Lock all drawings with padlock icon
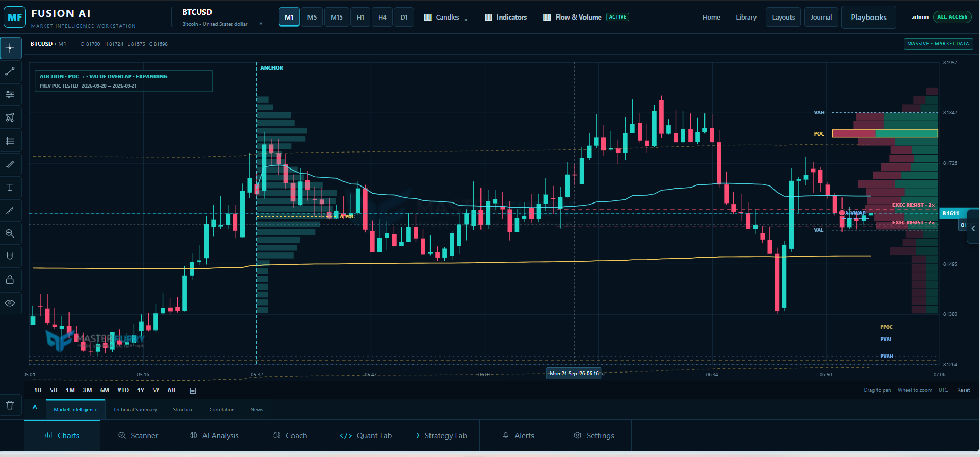Image resolution: width=980 pixels, height=457 pixels. (x=10, y=280)
